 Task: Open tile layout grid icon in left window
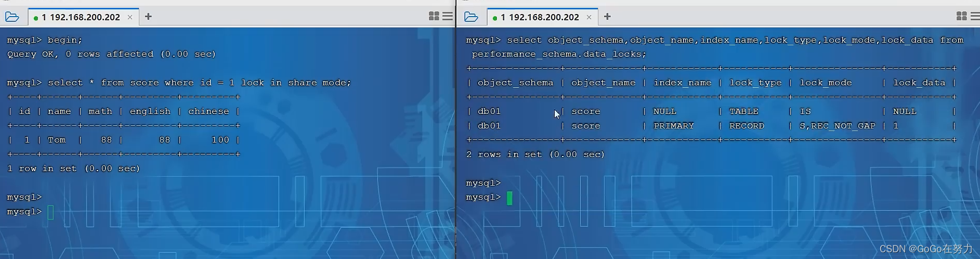click(434, 16)
